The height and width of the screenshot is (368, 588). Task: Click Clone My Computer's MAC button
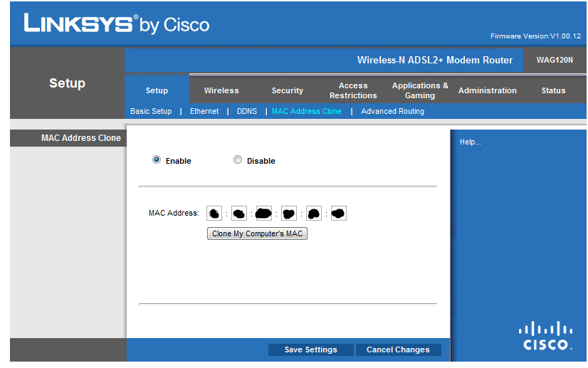[x=257, y=233]
